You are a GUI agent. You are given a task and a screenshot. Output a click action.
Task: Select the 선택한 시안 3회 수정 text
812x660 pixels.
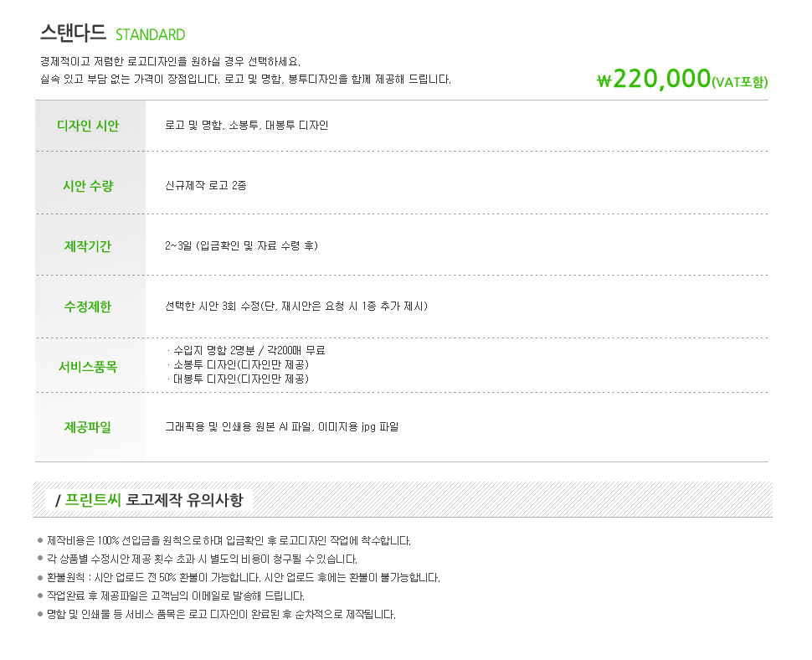click(296, 307)
